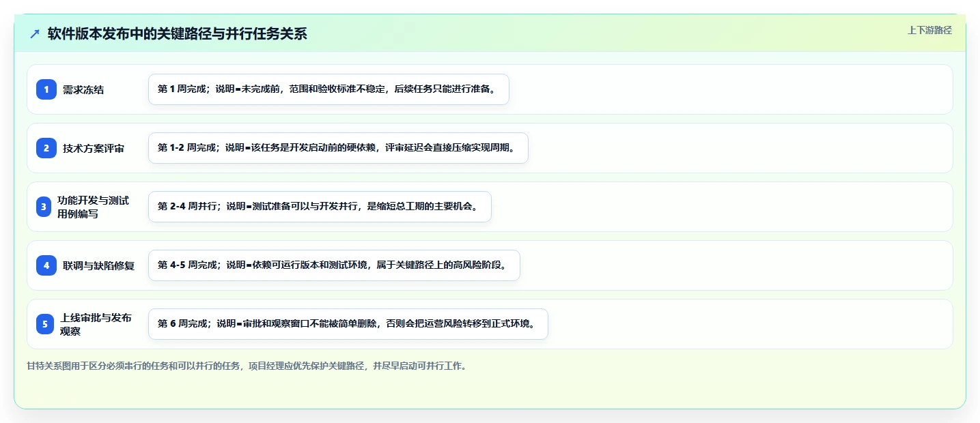Image resolution: width=980 pixels, height=423 pixels.
Task: Select the 需求冻结 step label
Action: (x=83, y=89)
